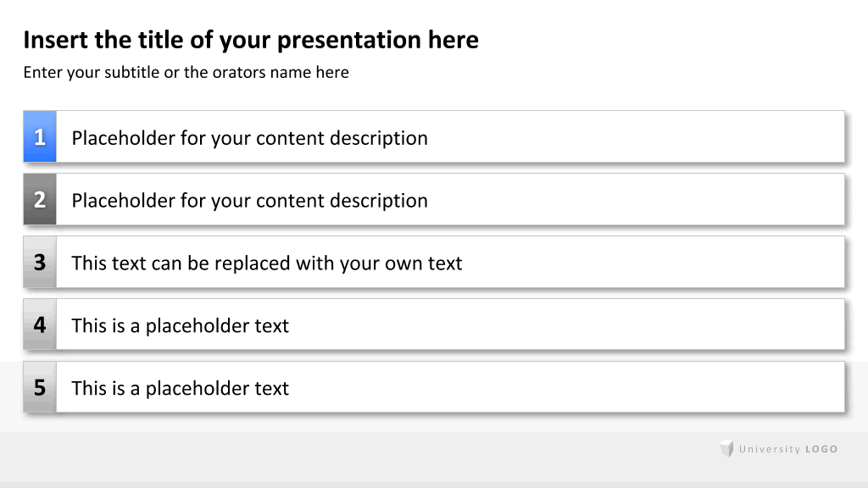868x488 pixels.
Task: Select the first 'Placeholder for your content description' text
Action: pos(250,138)
